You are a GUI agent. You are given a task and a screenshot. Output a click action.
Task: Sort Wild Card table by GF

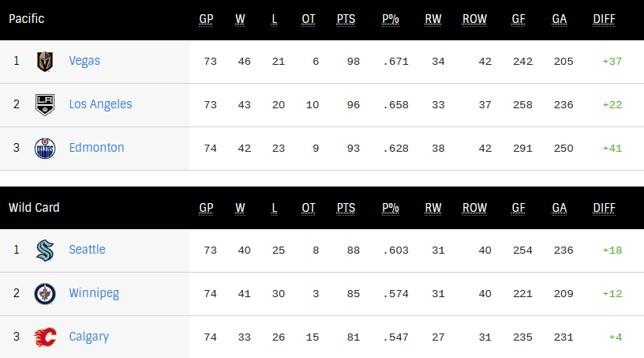click(x=517, y=208)
